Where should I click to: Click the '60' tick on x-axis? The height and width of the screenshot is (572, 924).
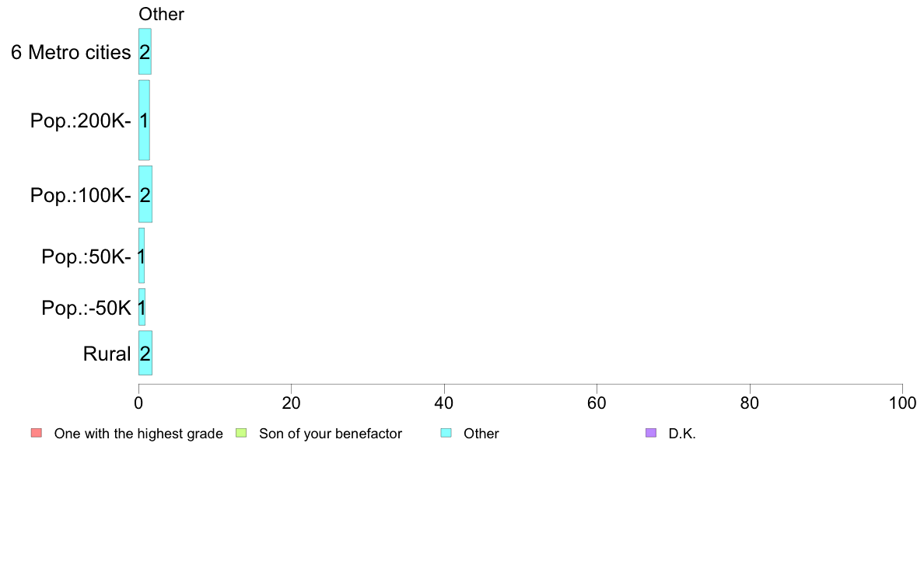[597, 403]
